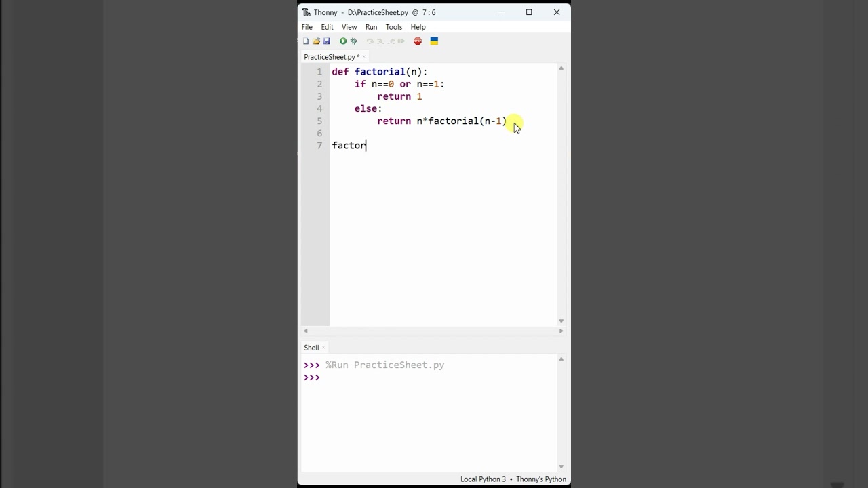
Task: Click 'return 1' on line 3
Action: pyautogui.click(x=399, y=96)
